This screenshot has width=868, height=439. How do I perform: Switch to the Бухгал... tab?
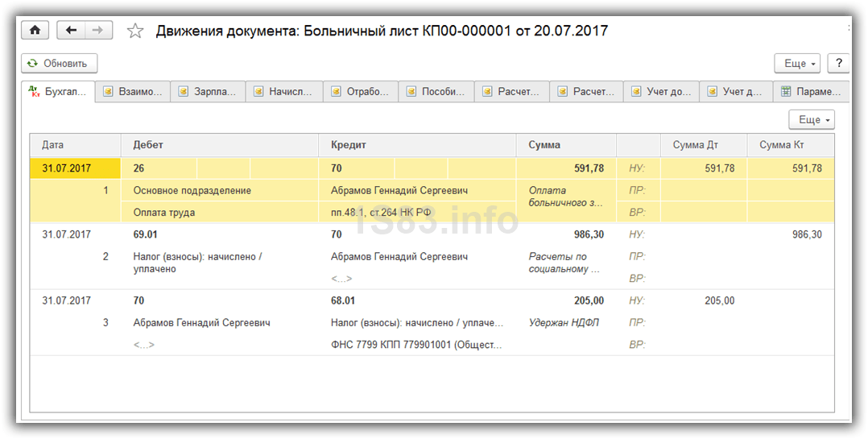[x=58, y=92]
